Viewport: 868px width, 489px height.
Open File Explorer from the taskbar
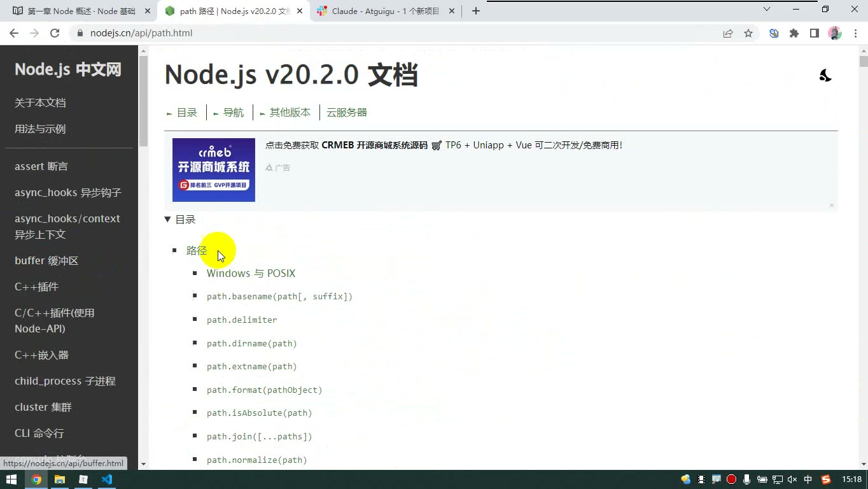(x=60, y=479)
